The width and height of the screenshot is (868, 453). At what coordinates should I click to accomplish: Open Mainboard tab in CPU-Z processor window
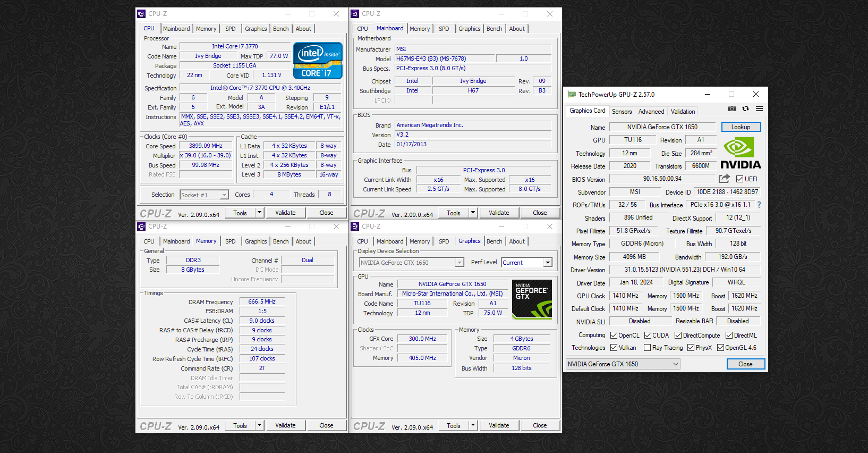176,29
